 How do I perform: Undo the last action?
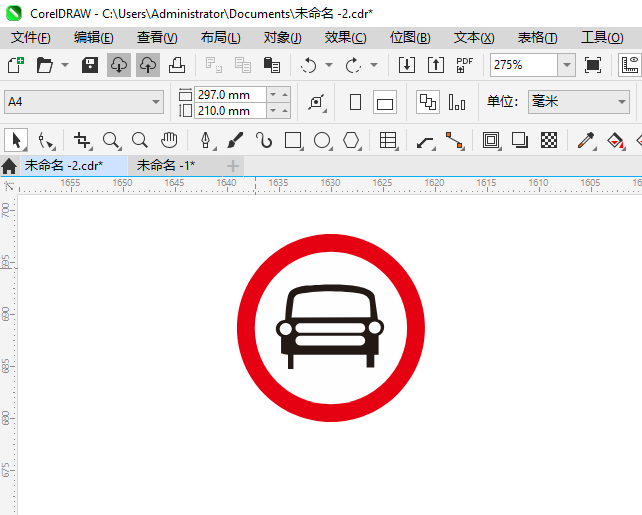click(308, 65)
